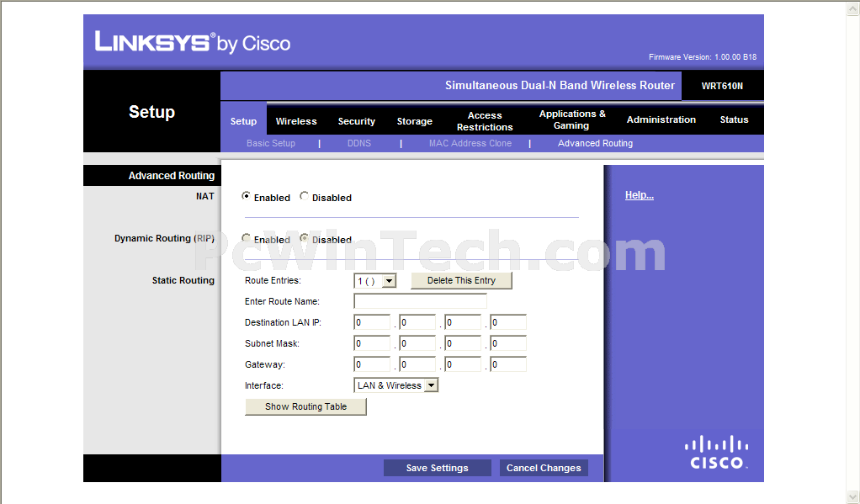The image size is (860, 504).
Task: Click Show Routing Table button
Action: click(x=305, y=406)
